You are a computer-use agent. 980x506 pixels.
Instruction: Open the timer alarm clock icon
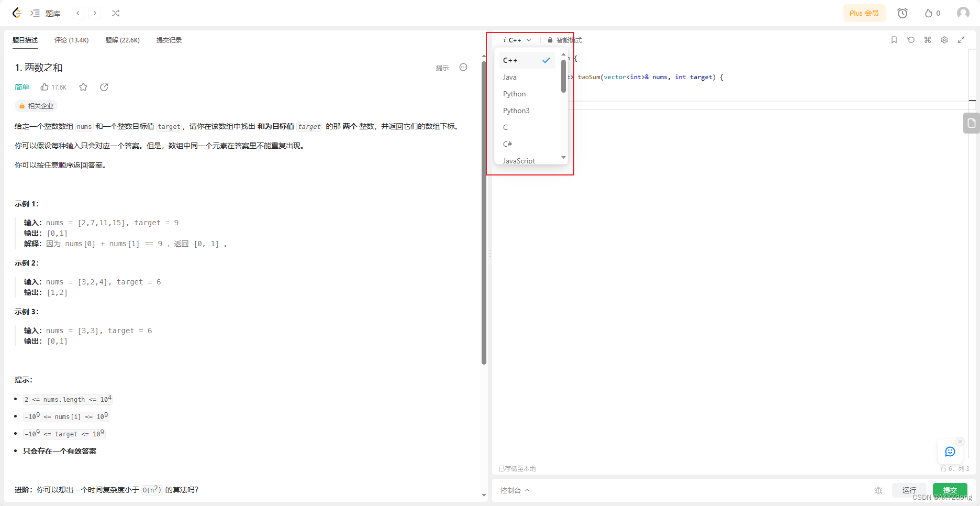[903, 13]
